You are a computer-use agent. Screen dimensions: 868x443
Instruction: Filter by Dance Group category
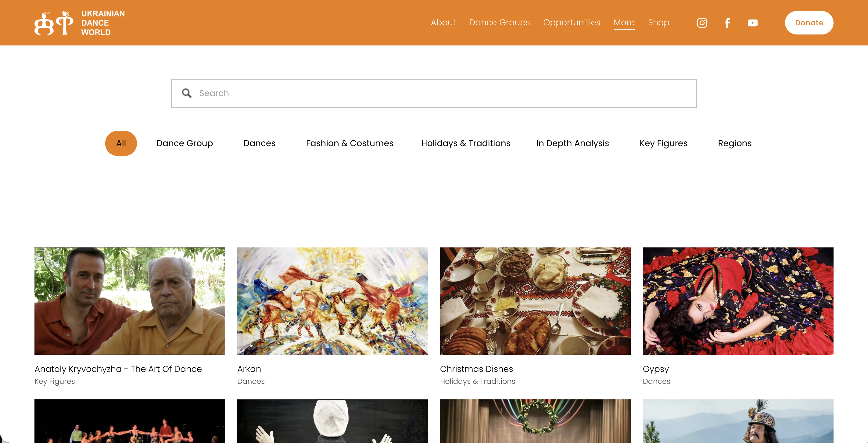(185, 143)
